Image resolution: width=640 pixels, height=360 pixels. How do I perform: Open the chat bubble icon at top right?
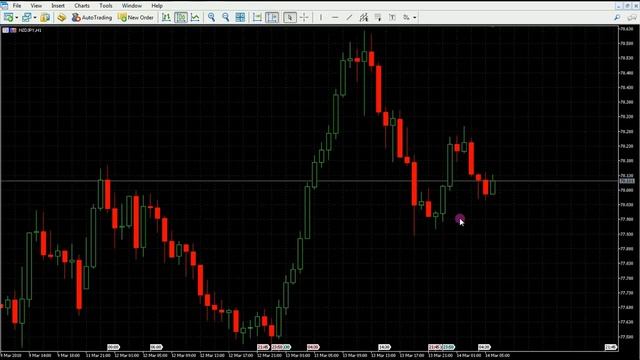[x=631, y=17]
